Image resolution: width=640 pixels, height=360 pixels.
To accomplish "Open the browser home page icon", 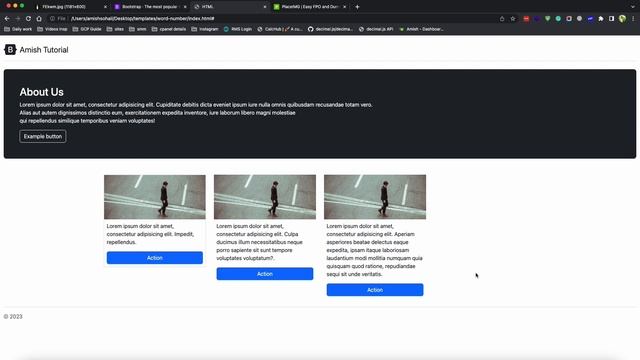I will tap(39, 18).
